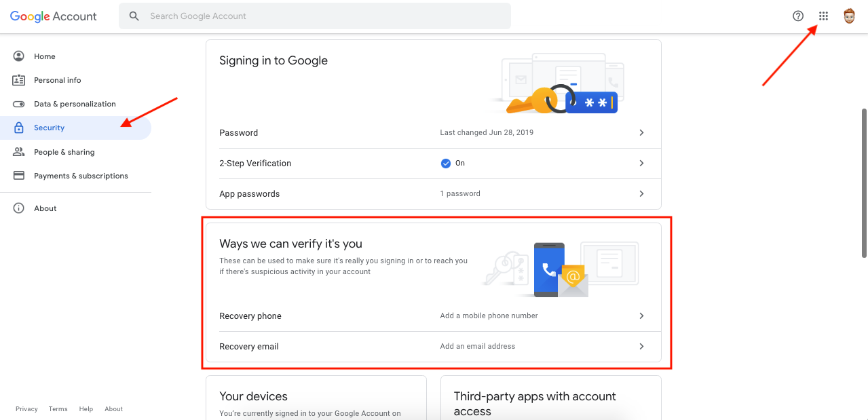
Task: Click the 'Signing in to Google' heading
Action: (273, 60)
